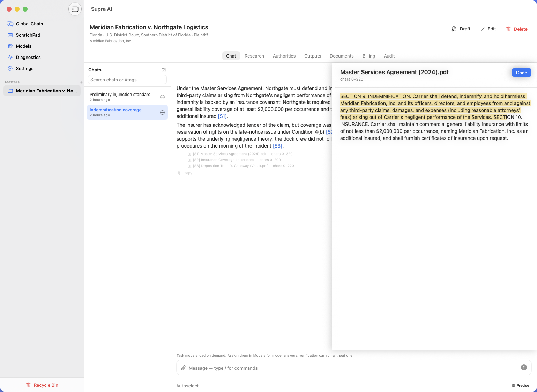
Task: Open source [S3] Deposition Tr. Calloway reference
Action: pyautogui.click(x=241, y=166)
